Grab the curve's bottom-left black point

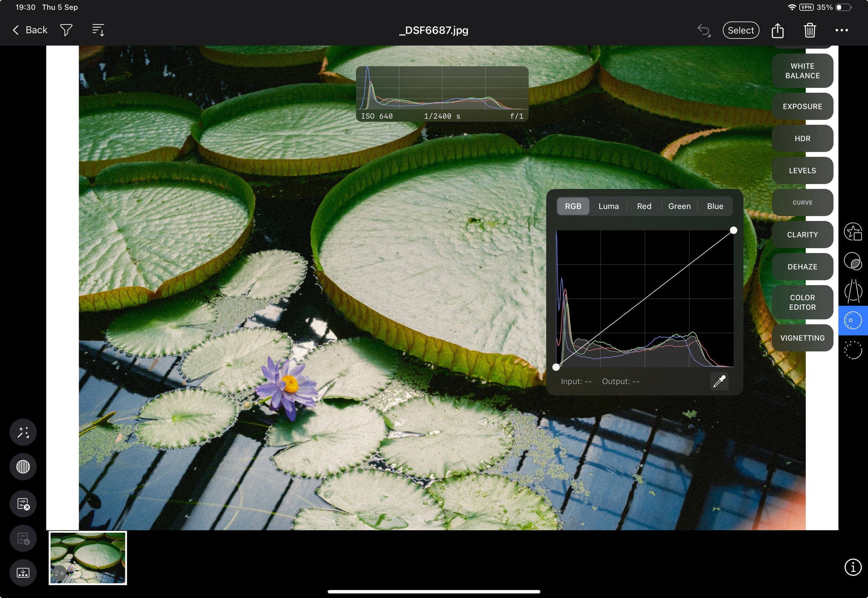pos(556,367)
